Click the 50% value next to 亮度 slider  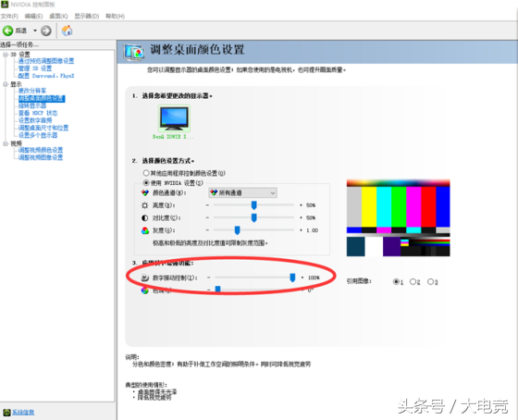coord(311,205)
